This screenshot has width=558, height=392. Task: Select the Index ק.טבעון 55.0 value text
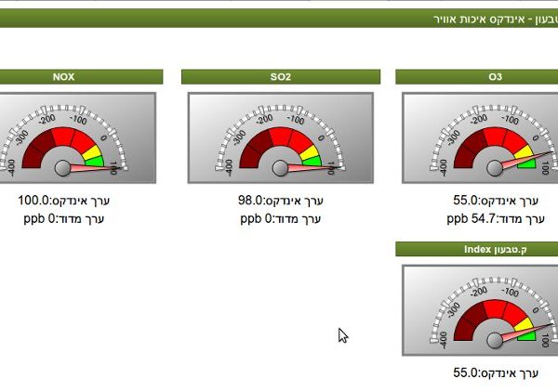[x=496, y=372]
